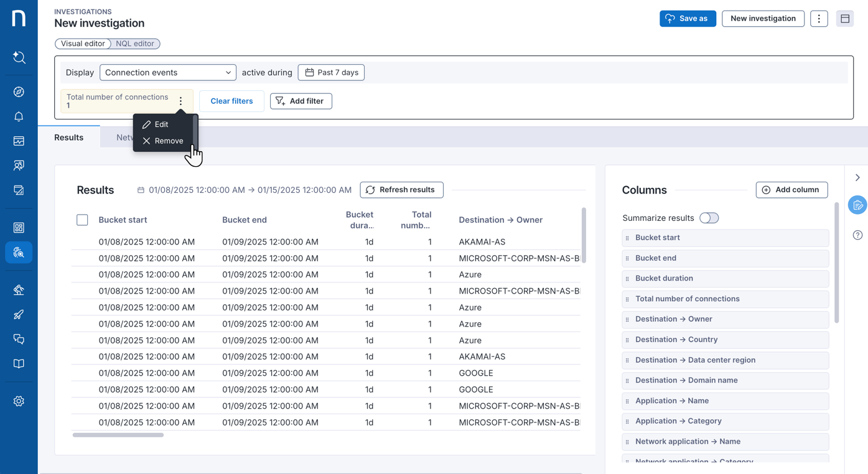Open the grid dashboard icon in sidebar
868x474 pixels.
tap(19, 228)
